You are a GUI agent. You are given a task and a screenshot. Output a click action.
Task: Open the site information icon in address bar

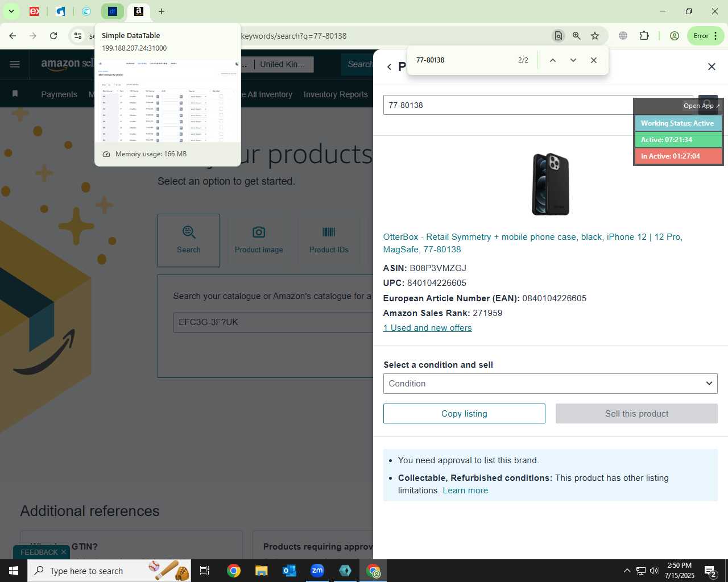[78, 36]
